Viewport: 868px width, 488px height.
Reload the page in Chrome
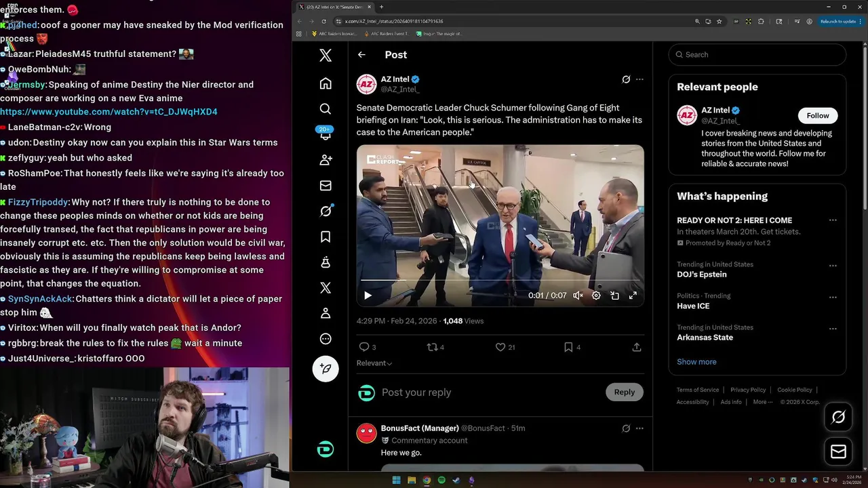coord(323,21)
